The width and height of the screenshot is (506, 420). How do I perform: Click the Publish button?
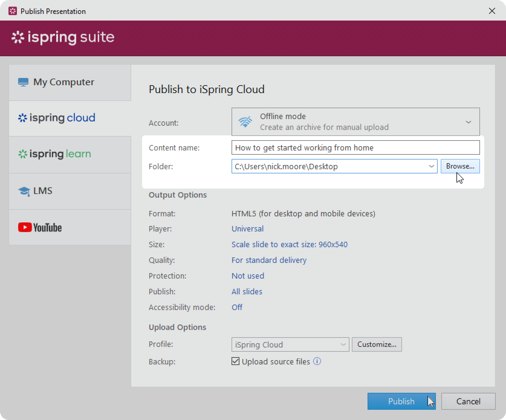click(401, 401)
